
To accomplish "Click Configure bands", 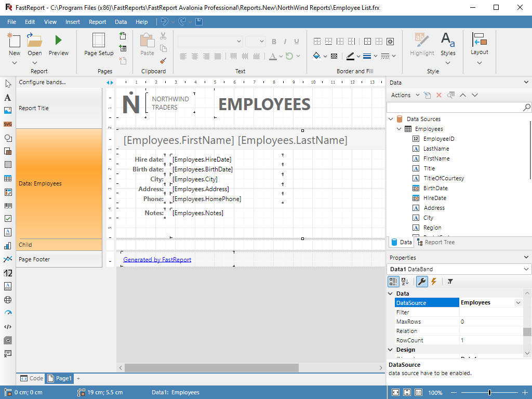I will tap(43, 82).
